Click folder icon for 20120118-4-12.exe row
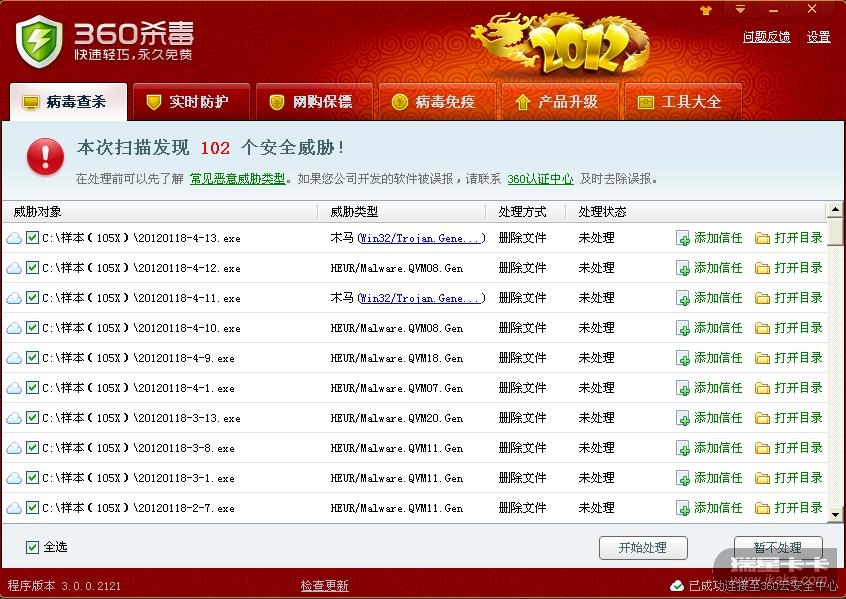Screen dimensions: 846x599 (x=762, y=268)
